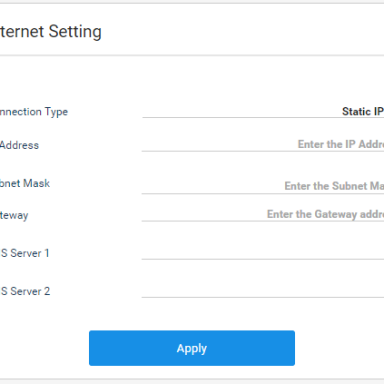Click the DNS Server 2 label

tap(25, 291)
